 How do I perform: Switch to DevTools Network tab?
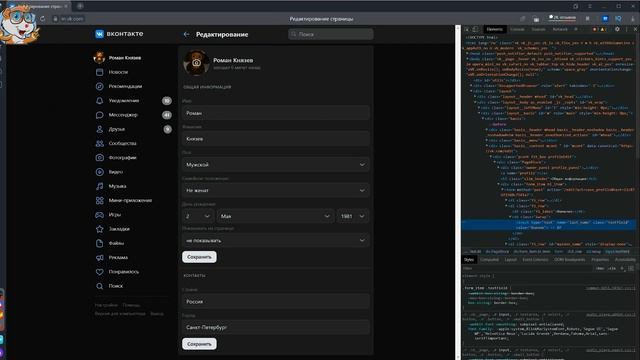click(x=560, y=29)
